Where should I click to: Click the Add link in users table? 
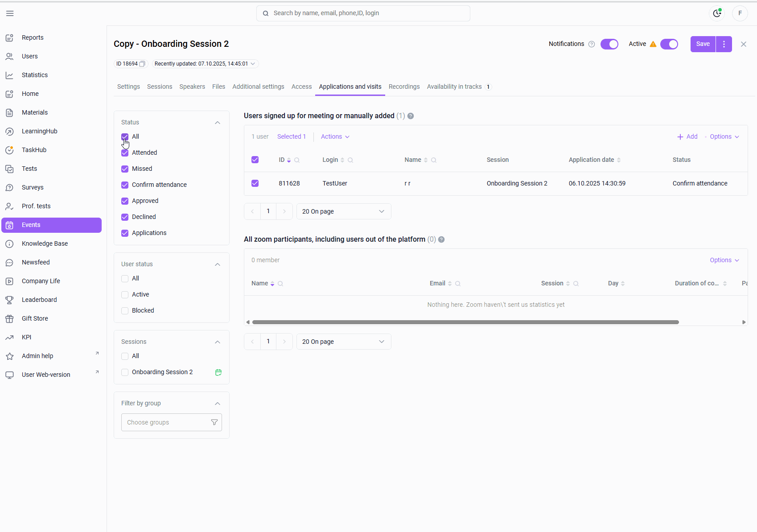[x=687, y=137]
